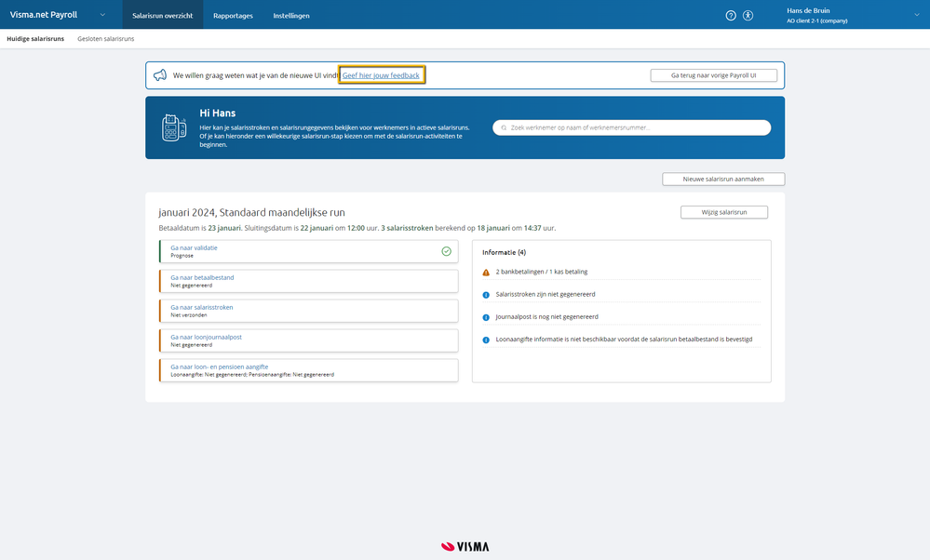Click info icon next to Journaalpost message
This screenshot has width=930, height=560.
coord(486,317)
